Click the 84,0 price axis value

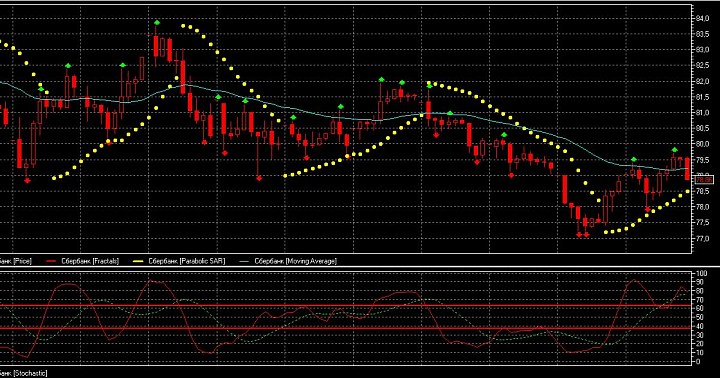703,18
